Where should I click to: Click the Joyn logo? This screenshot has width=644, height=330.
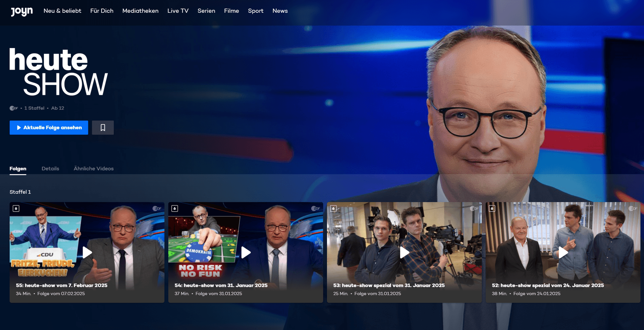coord(22,11)
